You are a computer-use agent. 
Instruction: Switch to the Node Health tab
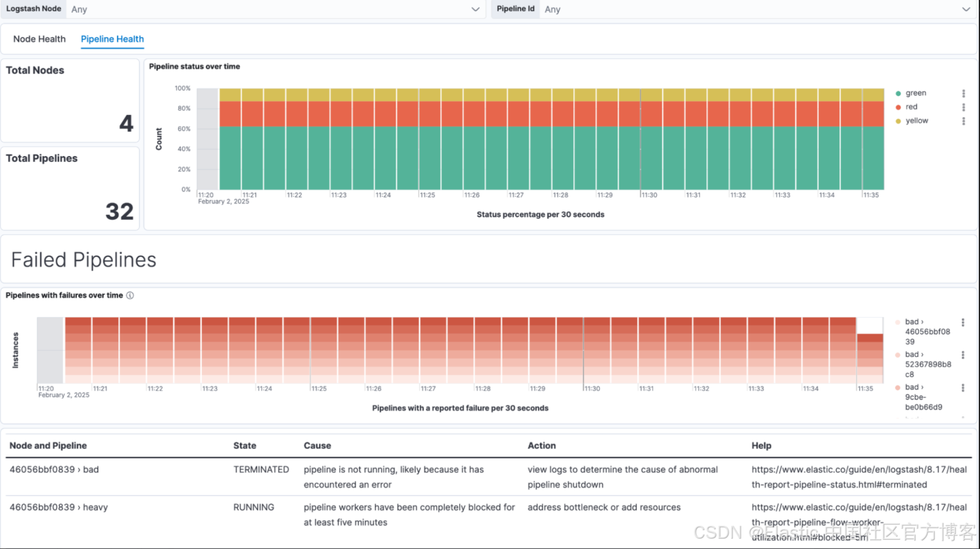(x=39, y=39)
